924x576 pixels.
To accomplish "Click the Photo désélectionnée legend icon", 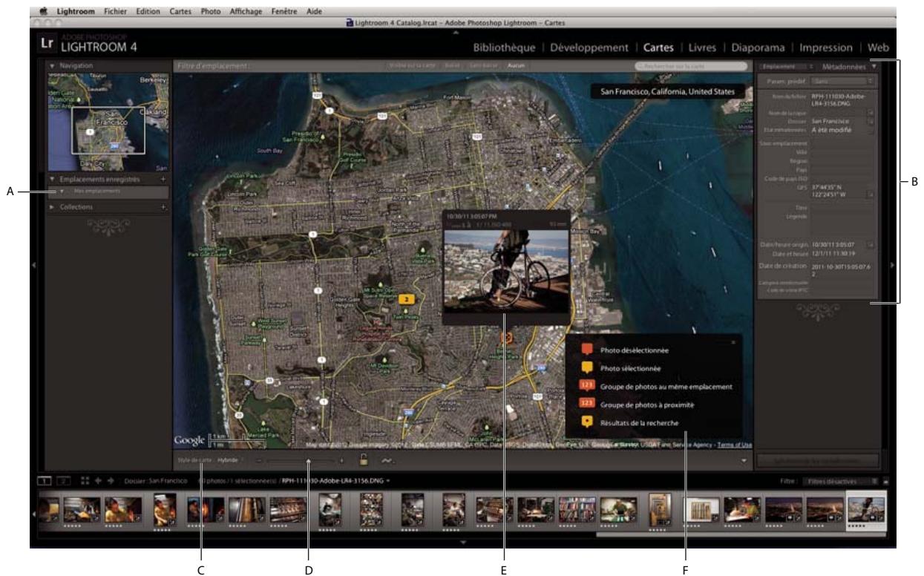I will pyautogui.click(x=587, y=349).
